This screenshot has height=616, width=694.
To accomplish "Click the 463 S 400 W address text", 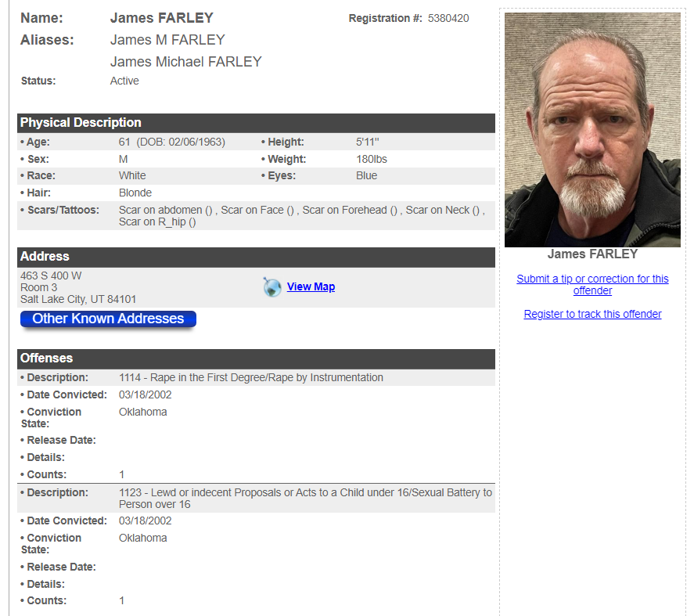I will click(x=51, y=276).
